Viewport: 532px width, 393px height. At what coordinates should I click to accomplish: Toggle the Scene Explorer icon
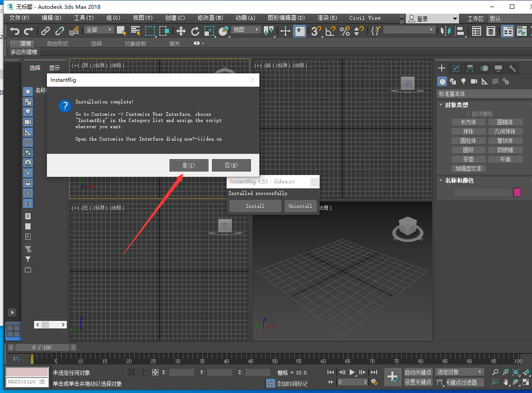477,31
